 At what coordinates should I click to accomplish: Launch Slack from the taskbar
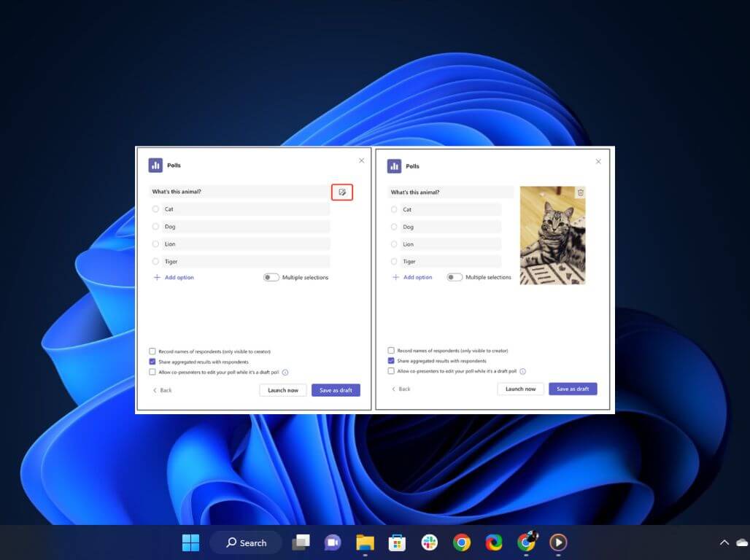pyautogui.click(x=429, y=542)
